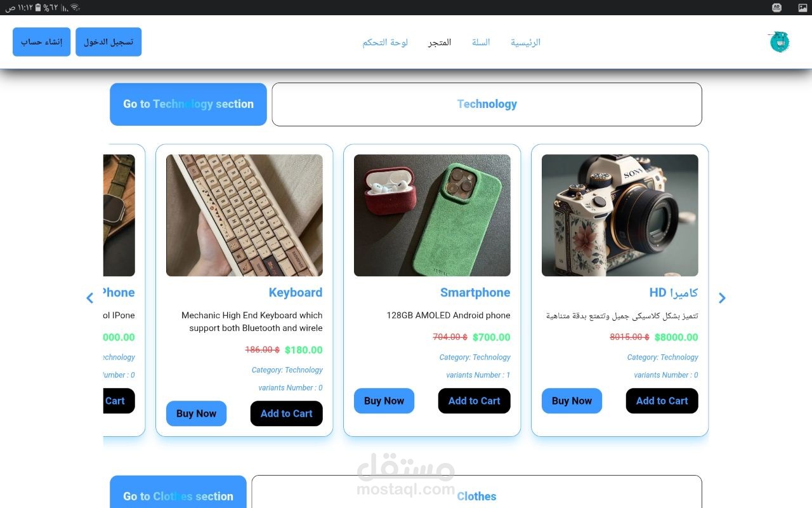Open the green Smartphone product photo
The width and height of the screenshot is (812, 508).
coord(432,215)
